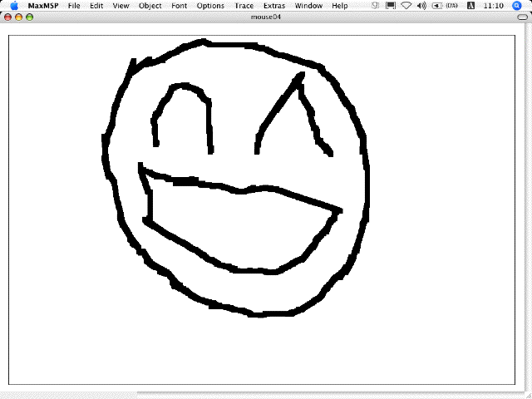Open the MaxMSP application menu
532x399 pixels.
(43, 6)
